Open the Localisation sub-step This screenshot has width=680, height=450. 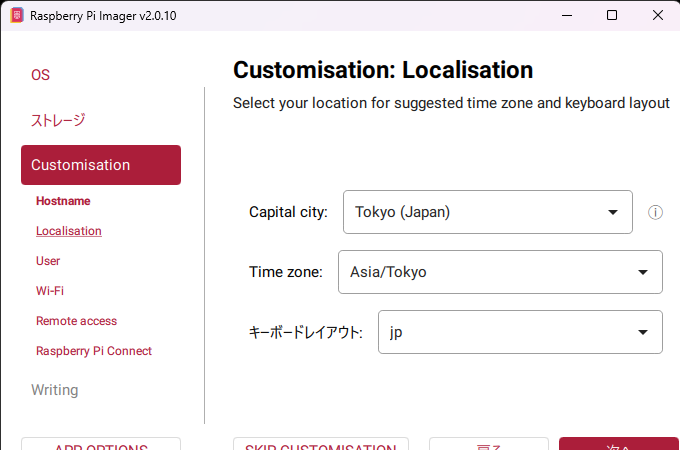pos(69,231)
